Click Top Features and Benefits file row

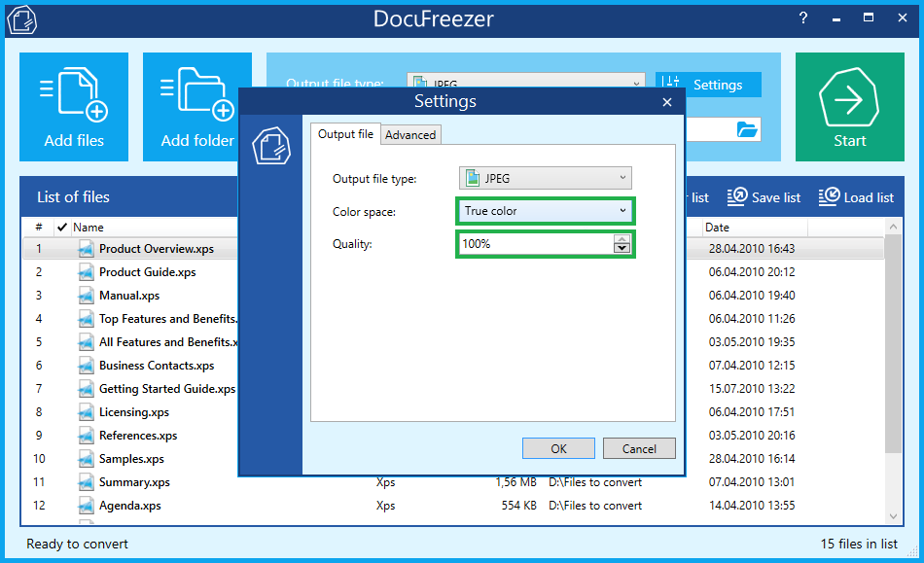[x=168, y=319]
